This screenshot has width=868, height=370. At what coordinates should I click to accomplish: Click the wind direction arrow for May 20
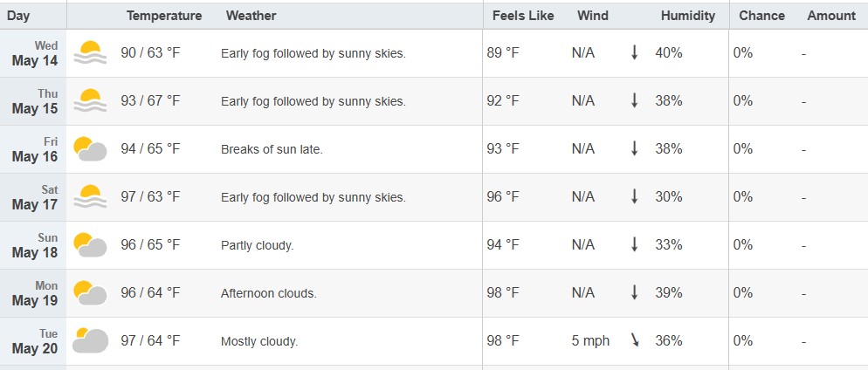(634, 340)
